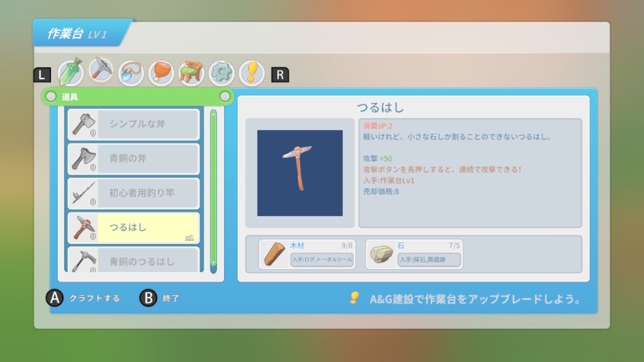
Task: Click the 売却価格:8 text
Action: (x=381, y=191)
